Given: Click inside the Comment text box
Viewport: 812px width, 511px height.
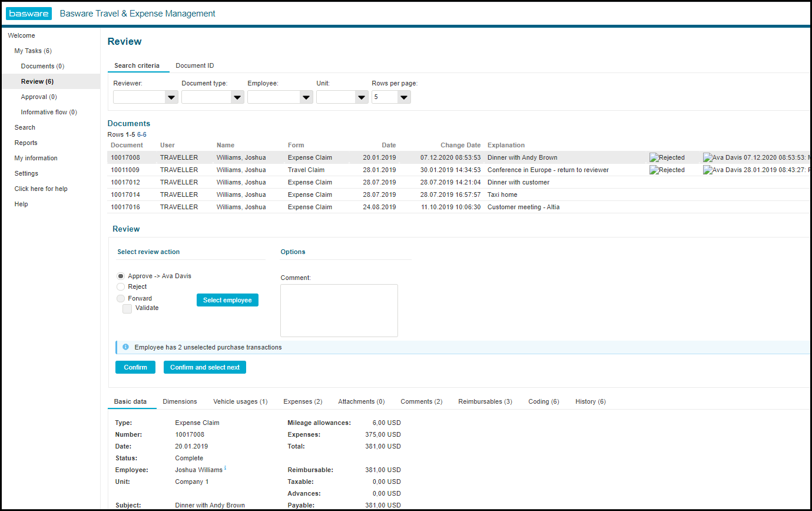Looking at the screenshot, I should pyautogui.click(x=339, y=310).
